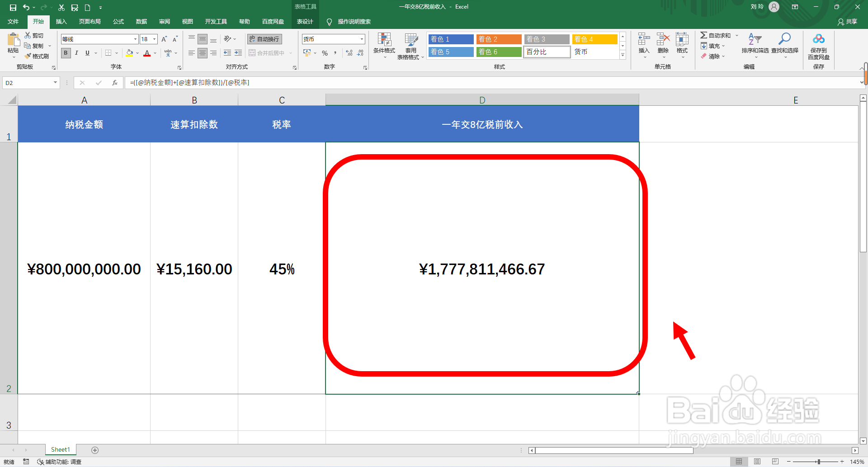Click the accounting number format icon

[307, 53]
